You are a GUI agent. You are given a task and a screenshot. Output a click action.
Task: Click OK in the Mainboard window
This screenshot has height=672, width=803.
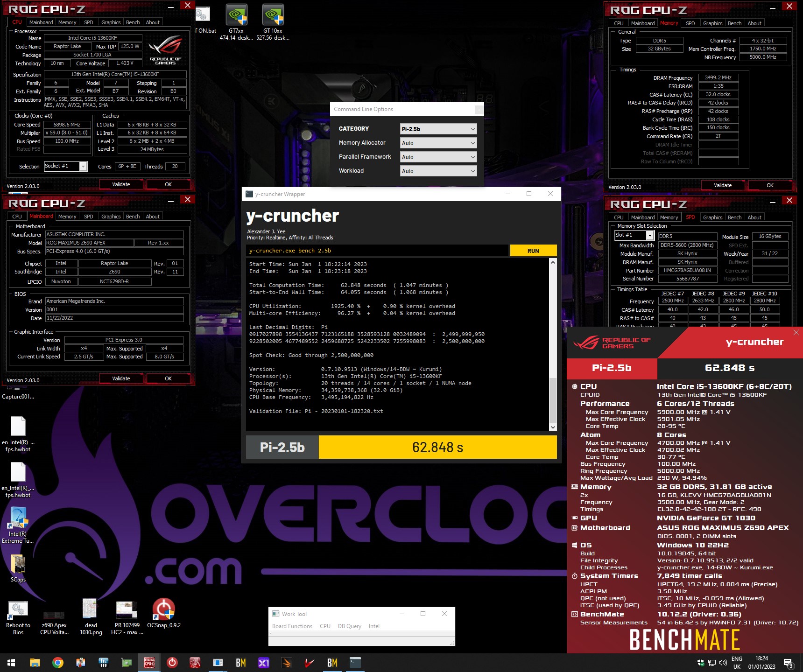(169, 378)
